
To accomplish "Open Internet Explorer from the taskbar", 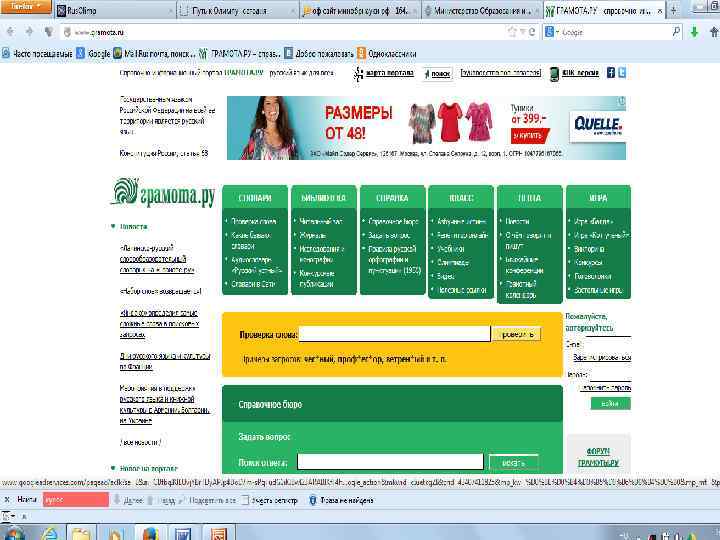I will pos(50,534).
